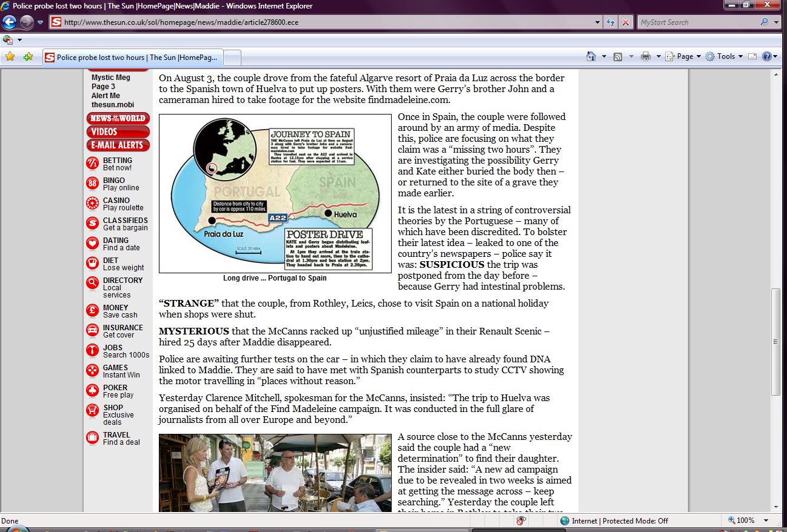Screen dimensions: 787x532
Task: Click the News of the World button
Action: coord(118,118)
